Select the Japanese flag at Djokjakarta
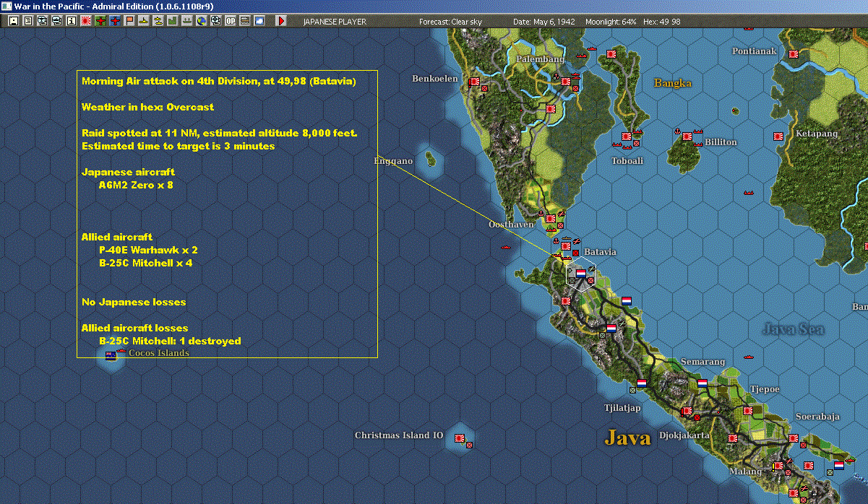 pos(687,411)
